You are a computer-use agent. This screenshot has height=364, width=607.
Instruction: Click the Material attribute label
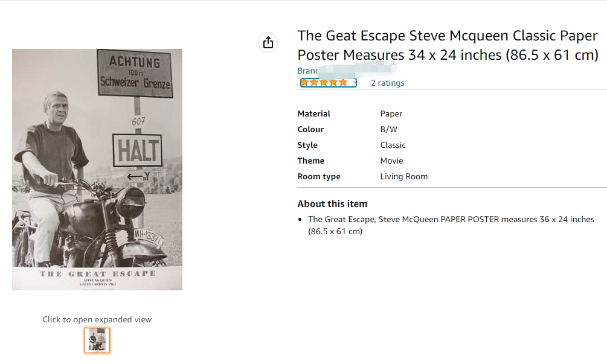[x=313, y=113]
